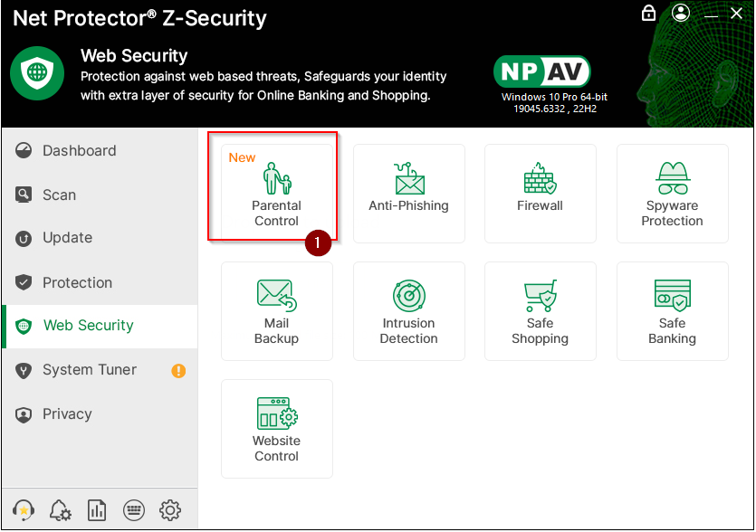This screenshot has width=756, height=532.
Task: Open the Spyware Protection tile
Action: (672, 193)
